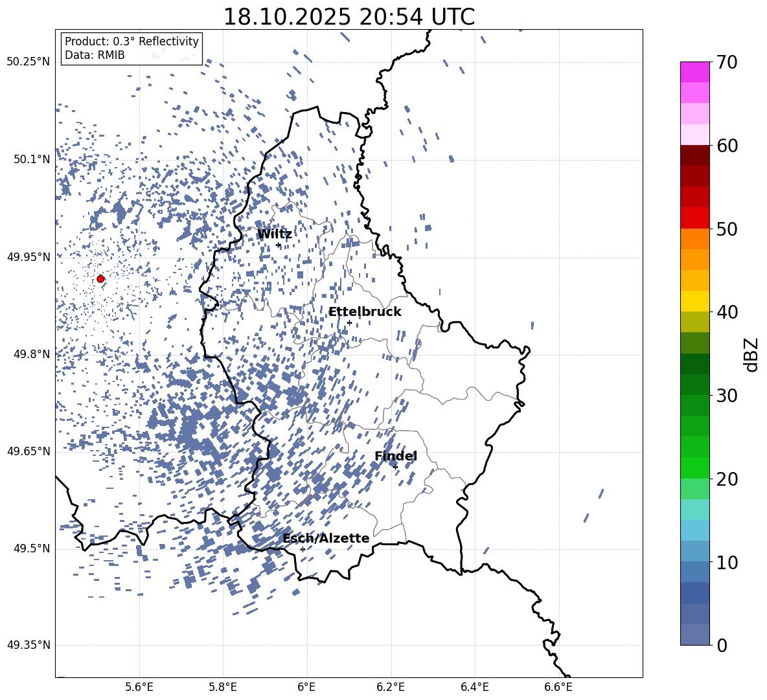
Task: Click the 6.4°E longitude label
Action: tap(474, 687)
